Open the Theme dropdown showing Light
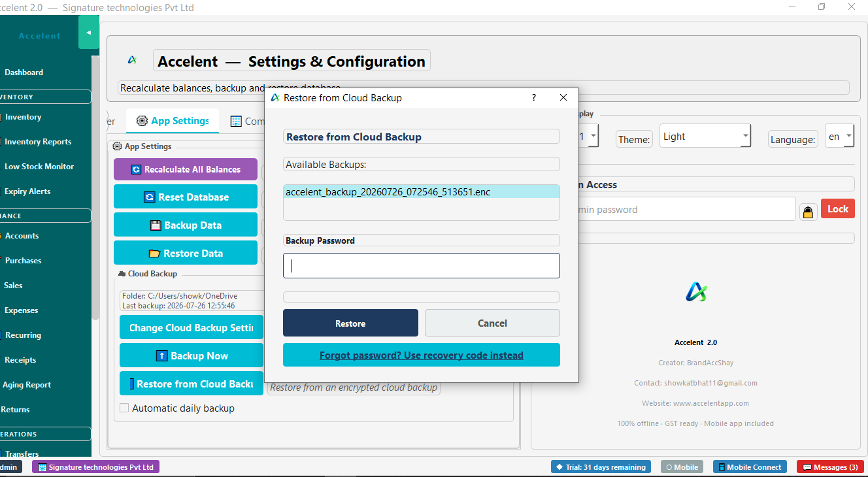 705,136
